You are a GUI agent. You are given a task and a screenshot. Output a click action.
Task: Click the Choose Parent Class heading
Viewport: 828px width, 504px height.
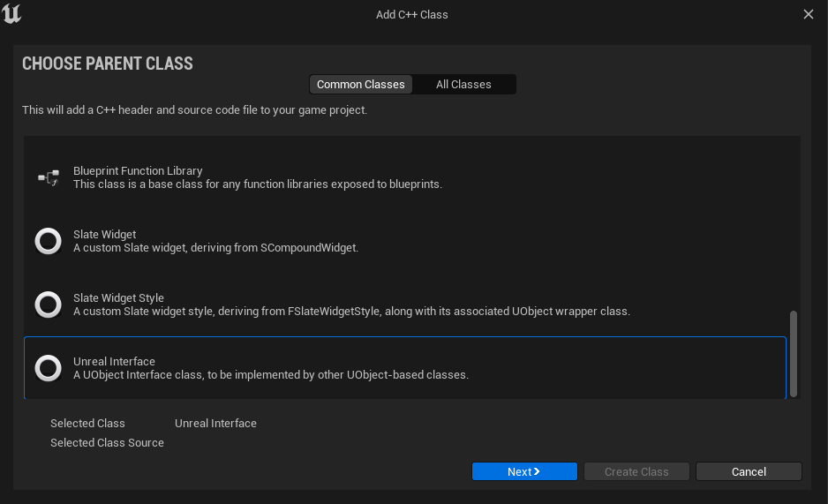click(x=108, y=64)
